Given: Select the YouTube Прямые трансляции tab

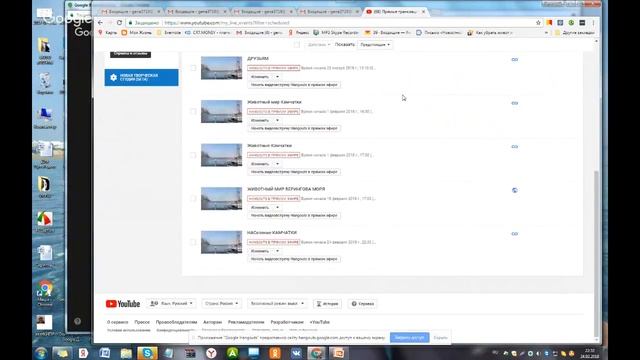Looking at the screenshot, I should point(396,12).
